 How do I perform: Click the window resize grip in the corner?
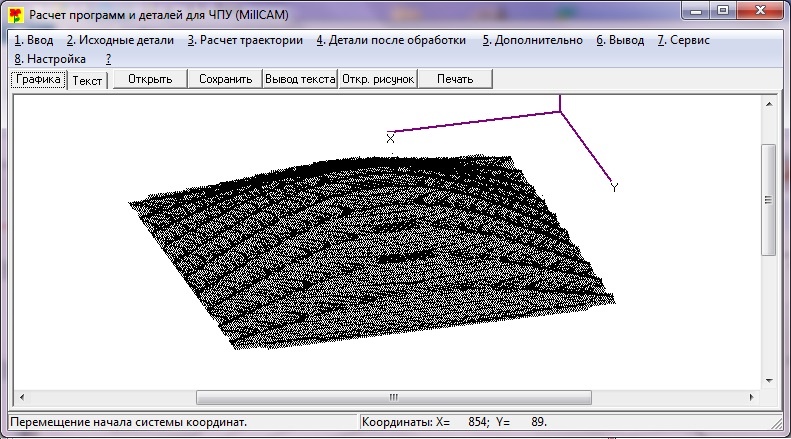click(777, 423)
